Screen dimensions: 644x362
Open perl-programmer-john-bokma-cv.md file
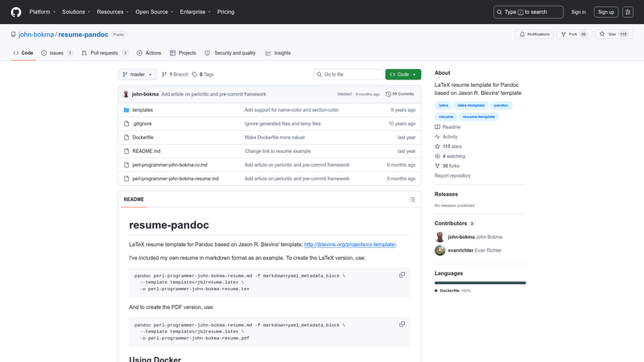click(170, 165)
